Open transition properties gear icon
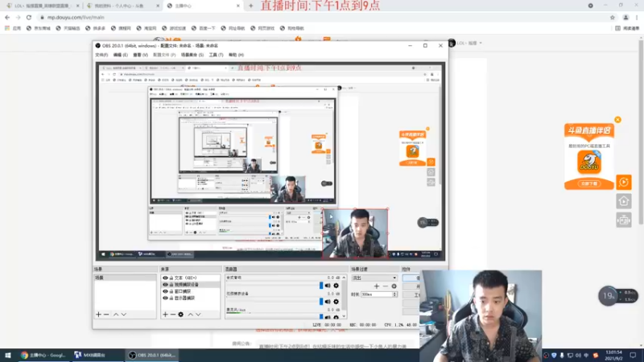This screenshot has width=644, height=362. pyautogui.click(x=394, y=286)
